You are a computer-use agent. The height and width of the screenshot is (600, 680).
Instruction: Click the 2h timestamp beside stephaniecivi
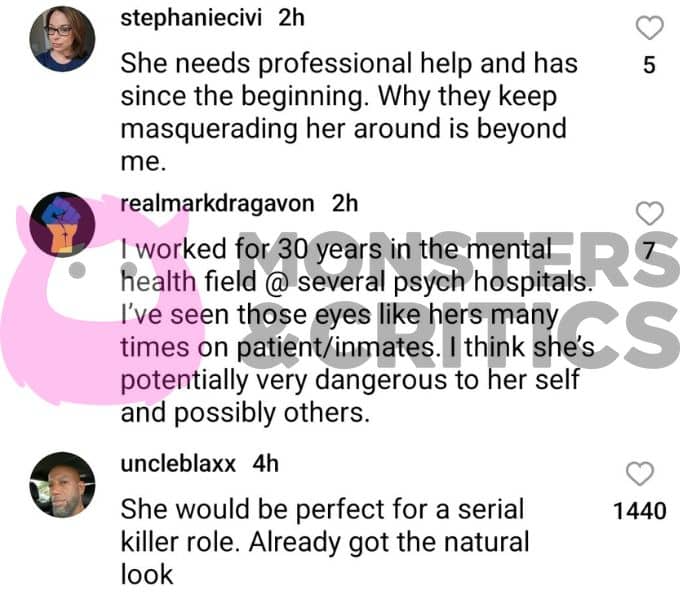(291, 19)
